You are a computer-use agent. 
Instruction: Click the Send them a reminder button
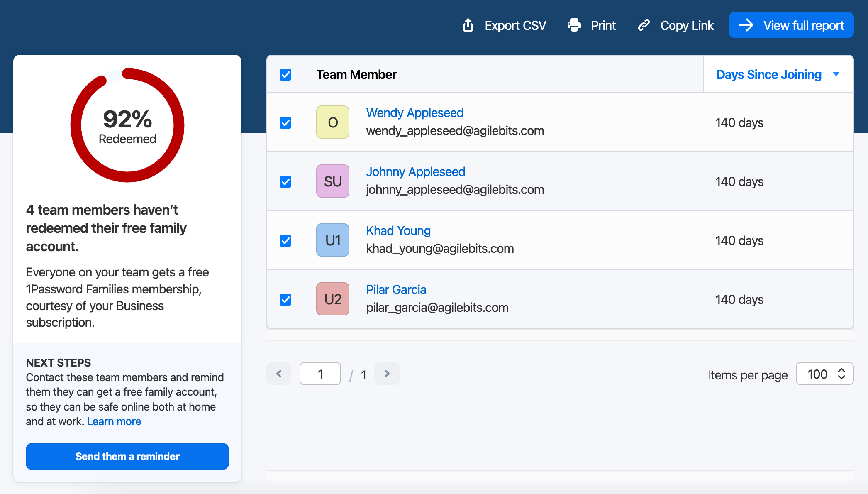(127, 456)
